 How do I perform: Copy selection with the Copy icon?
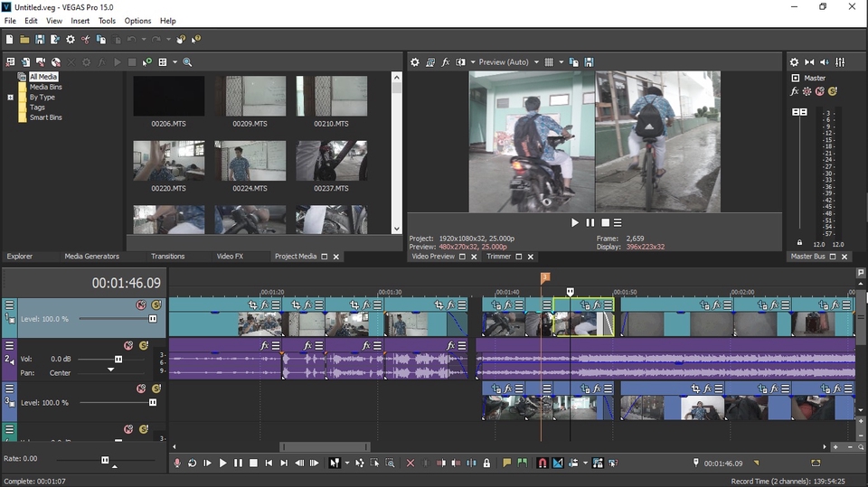tap(100, 39)
